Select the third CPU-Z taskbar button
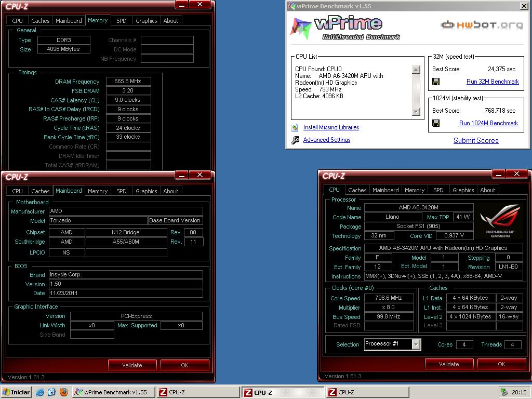This screenshot has width=532, height=399. coord(367,392)
